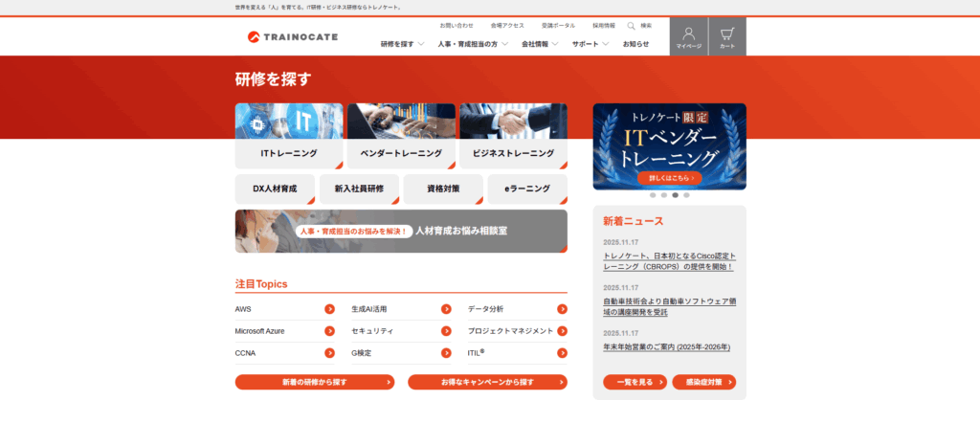Viewport: 980px width, 423px height.
Task: Open My Page (マイページ) user icon
Action: tap(688, 36)
